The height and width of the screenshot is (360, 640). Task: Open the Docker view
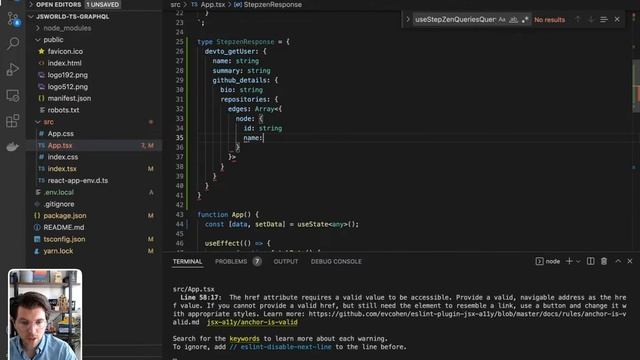[13, 147]
